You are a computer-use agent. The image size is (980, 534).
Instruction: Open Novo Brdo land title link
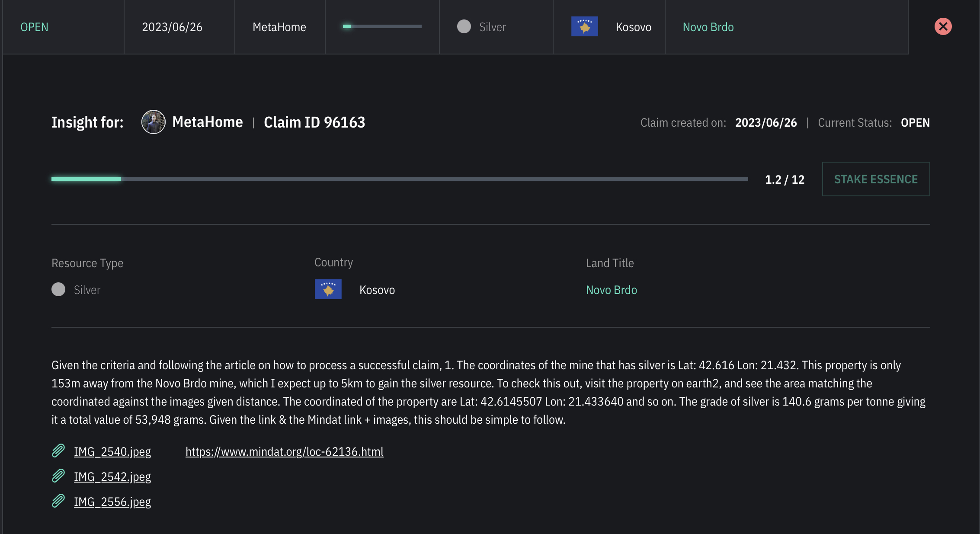click(611, 290)
